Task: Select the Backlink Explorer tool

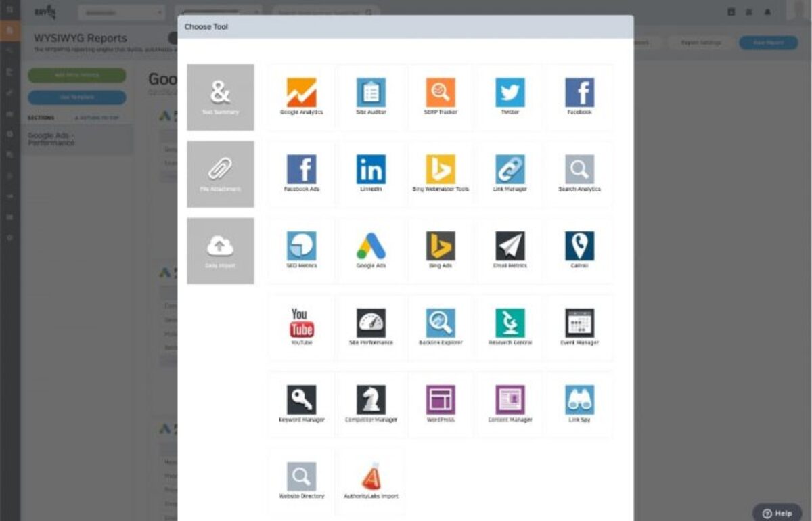Action: pos(441,327)
